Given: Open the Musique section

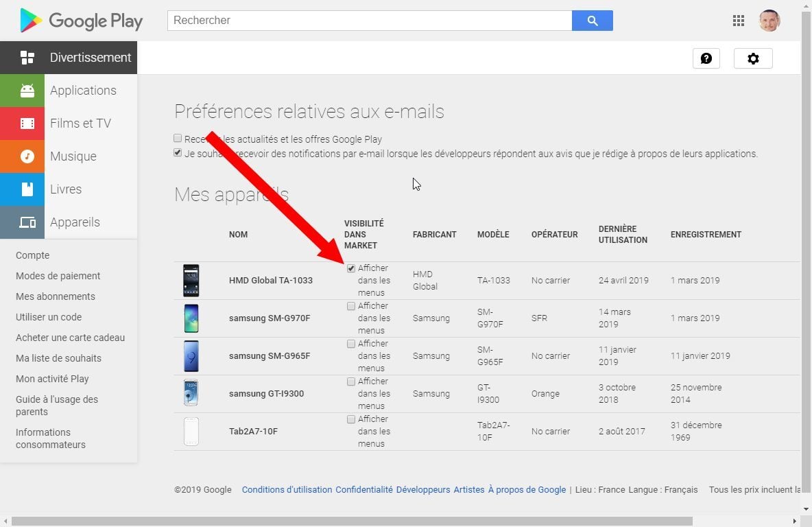Looking at the screenshot, I should (x=73, y=156).
